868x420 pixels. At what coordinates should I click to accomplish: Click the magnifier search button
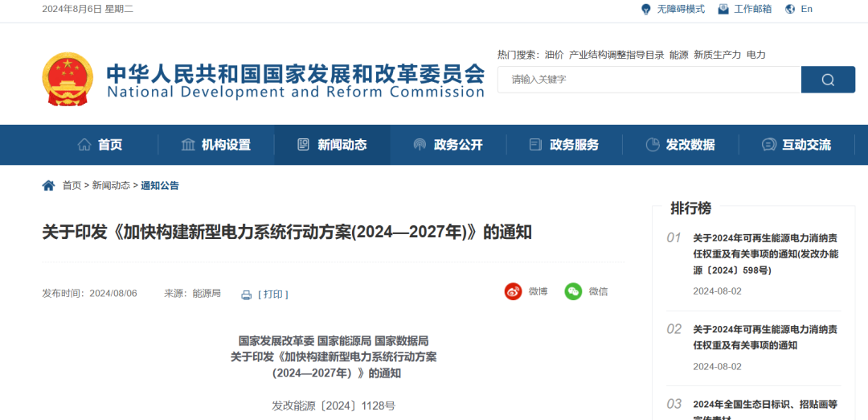tap(828, 80)
